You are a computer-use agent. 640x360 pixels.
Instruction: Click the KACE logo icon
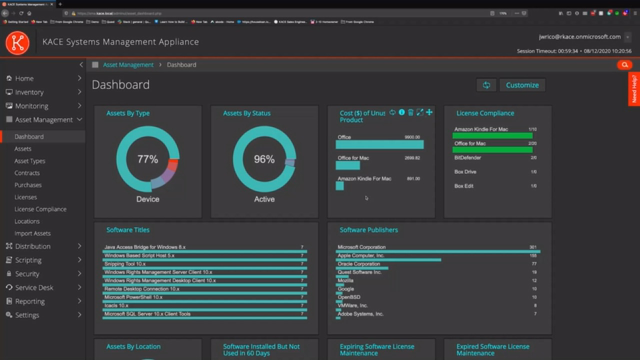[x=18, y=43]
